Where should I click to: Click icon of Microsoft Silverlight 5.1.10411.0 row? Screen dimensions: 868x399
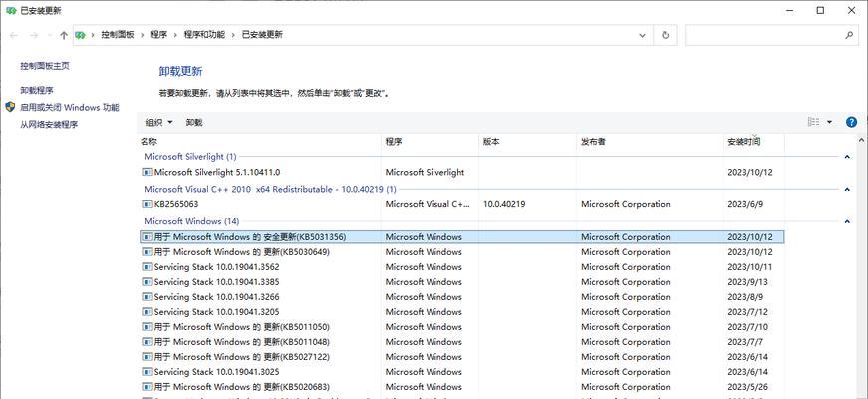click(x=147, y=173)
